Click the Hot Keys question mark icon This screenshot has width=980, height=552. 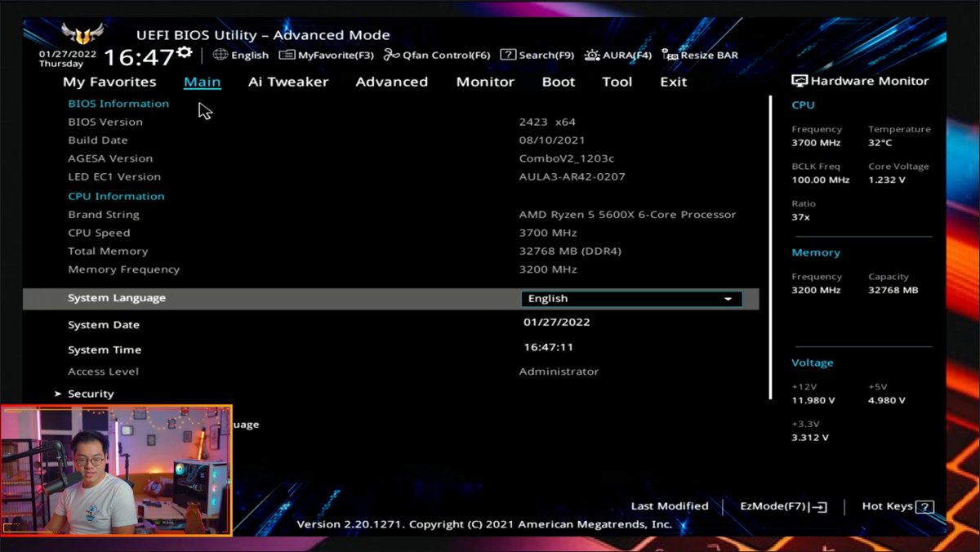pyautogui.click(x=924, y=507)
